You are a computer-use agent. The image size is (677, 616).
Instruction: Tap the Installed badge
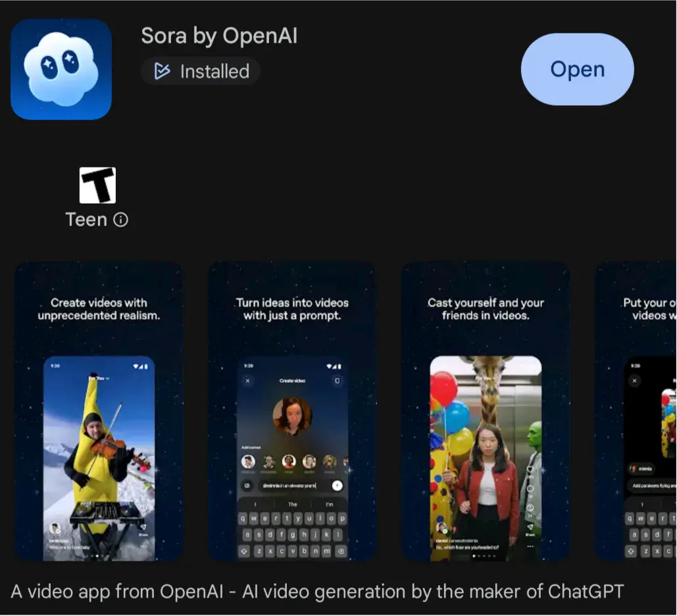(x=201, y=71)
